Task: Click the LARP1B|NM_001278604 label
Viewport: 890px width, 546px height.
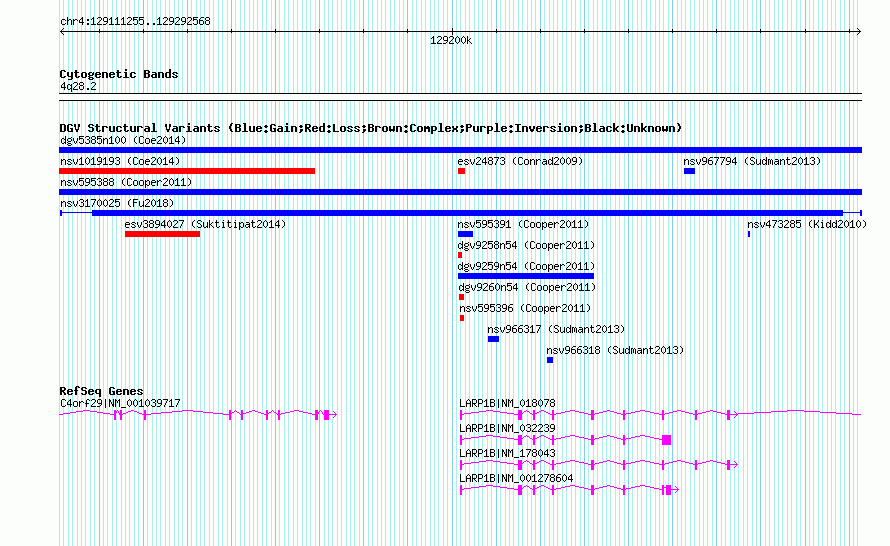Action: coord(516,478)
